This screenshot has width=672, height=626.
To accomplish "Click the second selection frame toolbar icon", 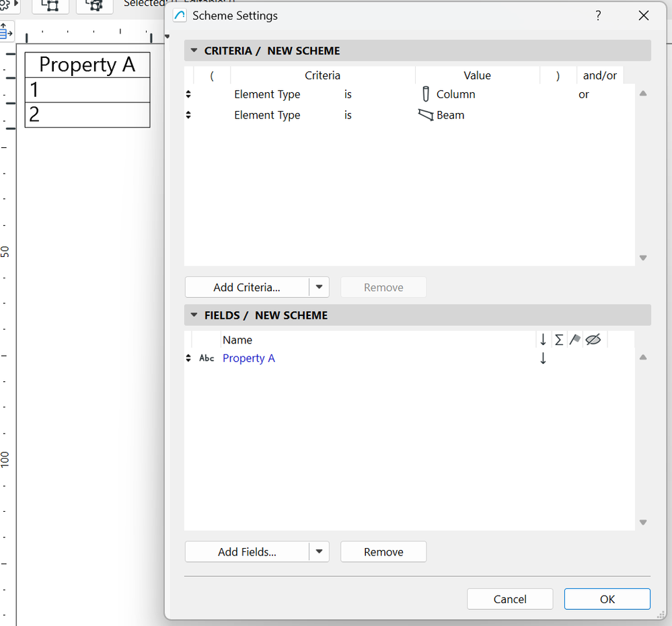I will pos(94,5).
